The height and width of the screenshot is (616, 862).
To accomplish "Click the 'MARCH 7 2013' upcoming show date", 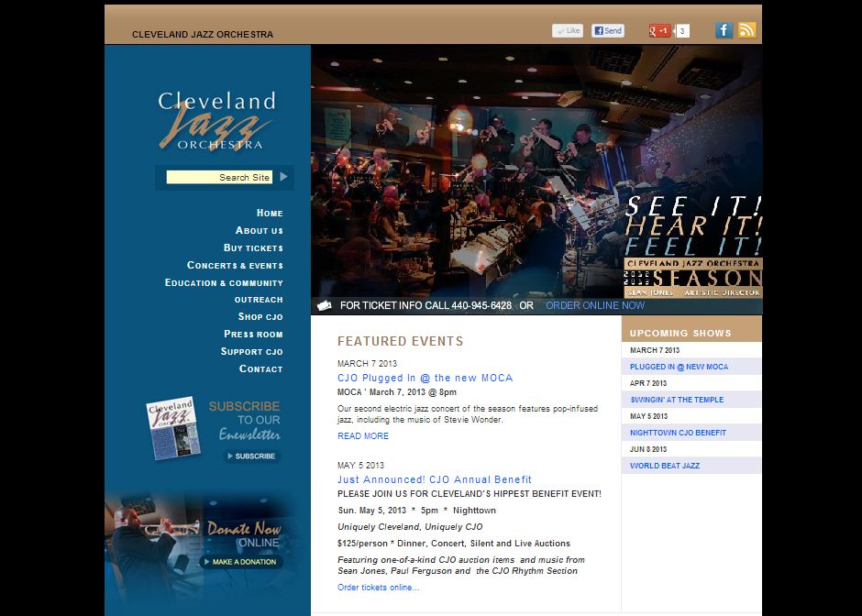I will (655, 350).
